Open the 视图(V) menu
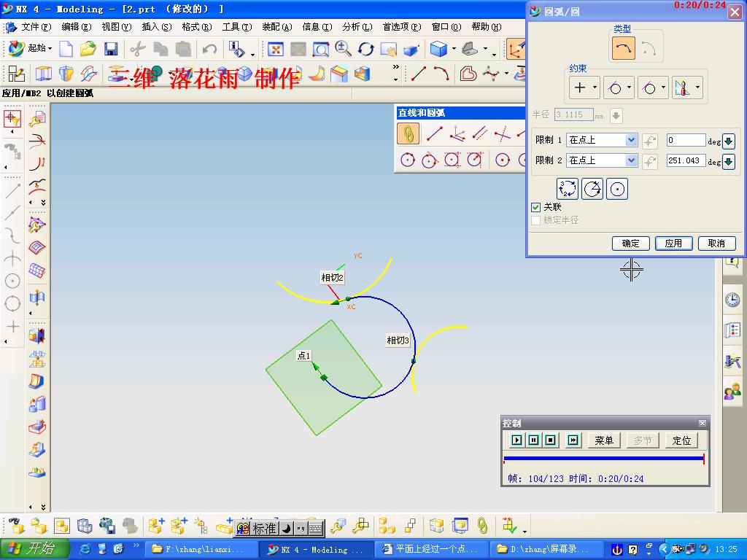Image resolution: width=747 pixels, height=560 pixels. point(116,27)
